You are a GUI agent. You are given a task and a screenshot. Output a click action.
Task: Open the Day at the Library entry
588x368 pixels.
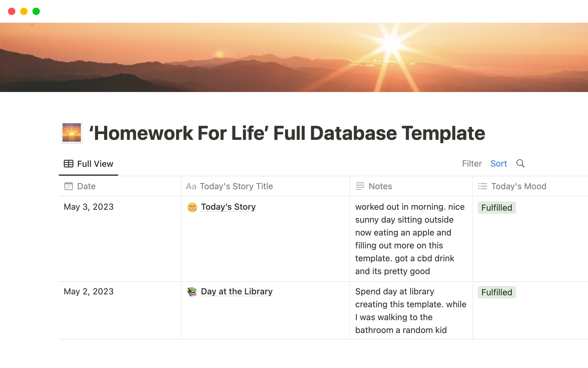coord(236,292)
